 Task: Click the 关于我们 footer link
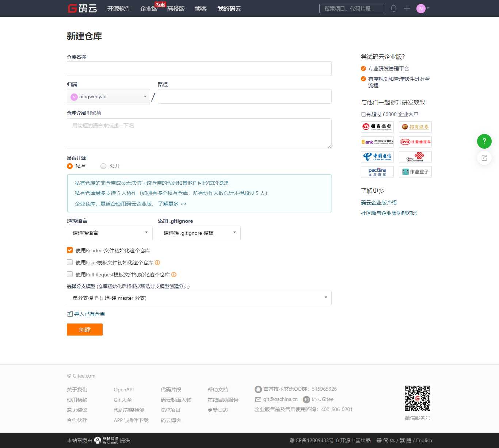(x=77, y=390)
